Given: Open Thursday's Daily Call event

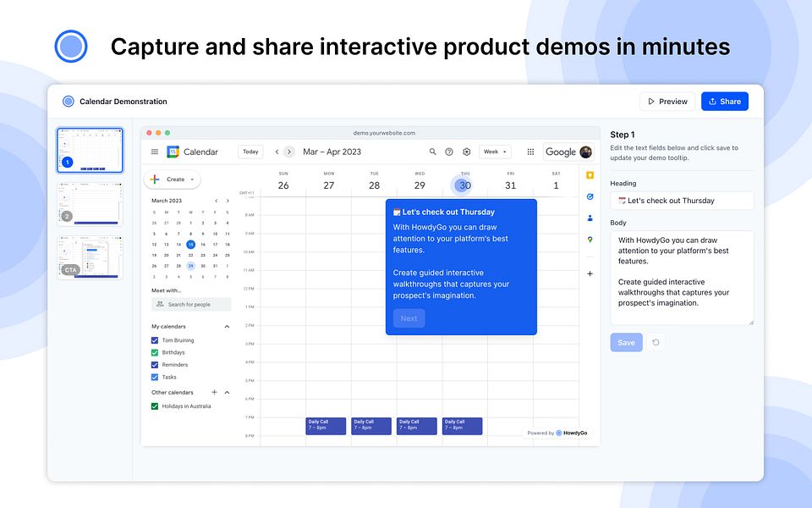Looking at the screenshot, I should click(463, 426).
